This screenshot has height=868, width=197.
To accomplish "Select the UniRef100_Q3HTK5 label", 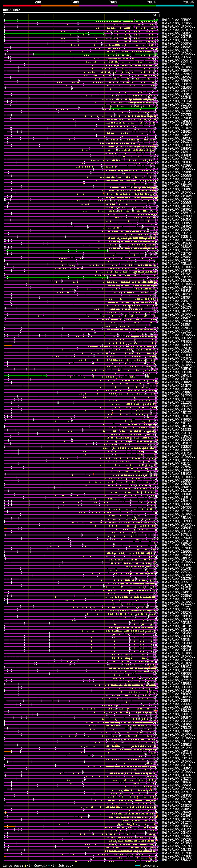I will click(177, 182).
